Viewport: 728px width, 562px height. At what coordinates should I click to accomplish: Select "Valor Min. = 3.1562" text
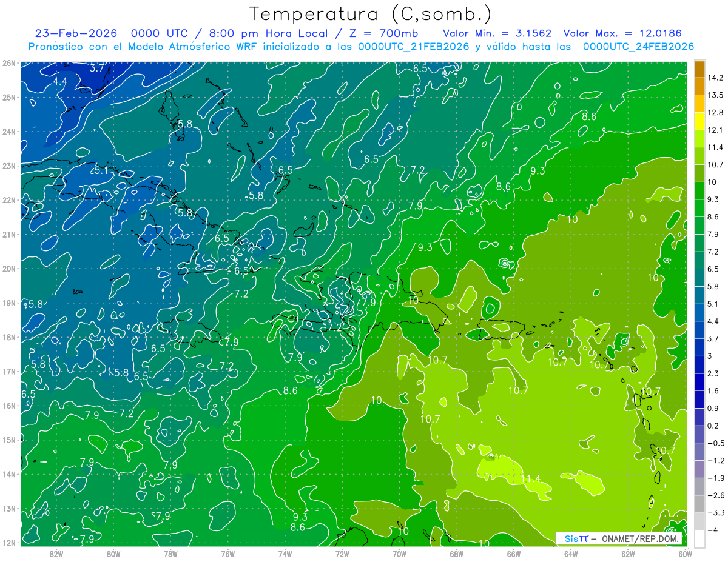pyautogui.click(x=497, y=33)
